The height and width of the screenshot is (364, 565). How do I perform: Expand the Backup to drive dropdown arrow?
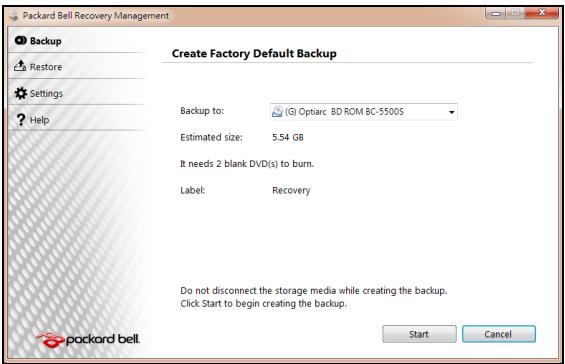451,112
